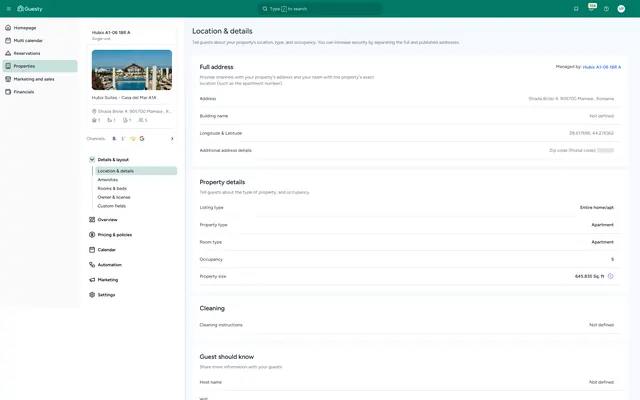
Task: Click the Guesty logo
Action: tap(30, 9)
